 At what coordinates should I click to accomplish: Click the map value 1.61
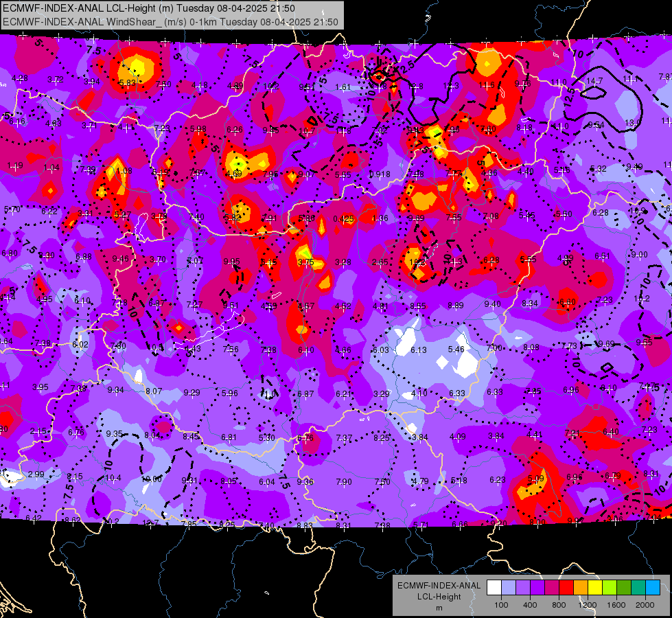point(343,87)
